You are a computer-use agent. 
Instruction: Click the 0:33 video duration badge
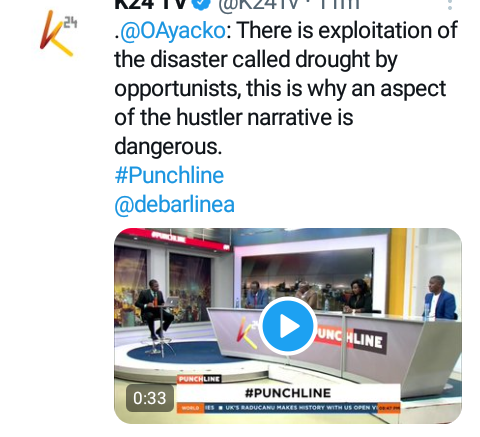(x=150, y=398)
